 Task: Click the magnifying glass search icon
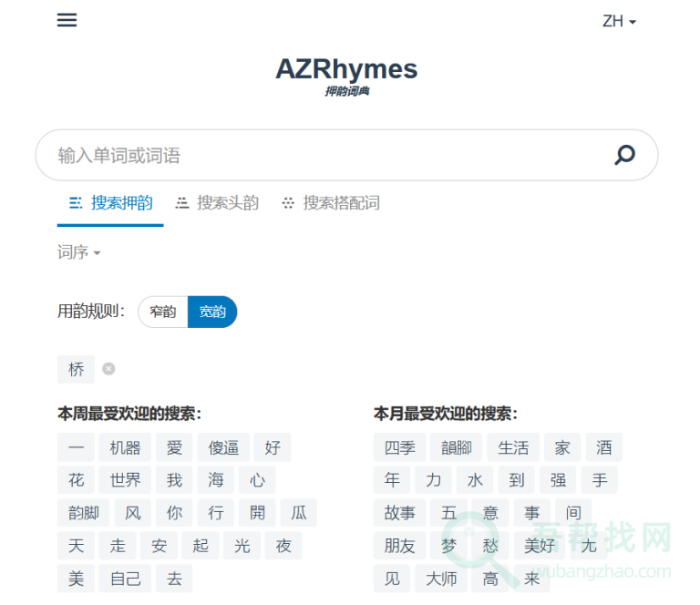pos(624,155)
